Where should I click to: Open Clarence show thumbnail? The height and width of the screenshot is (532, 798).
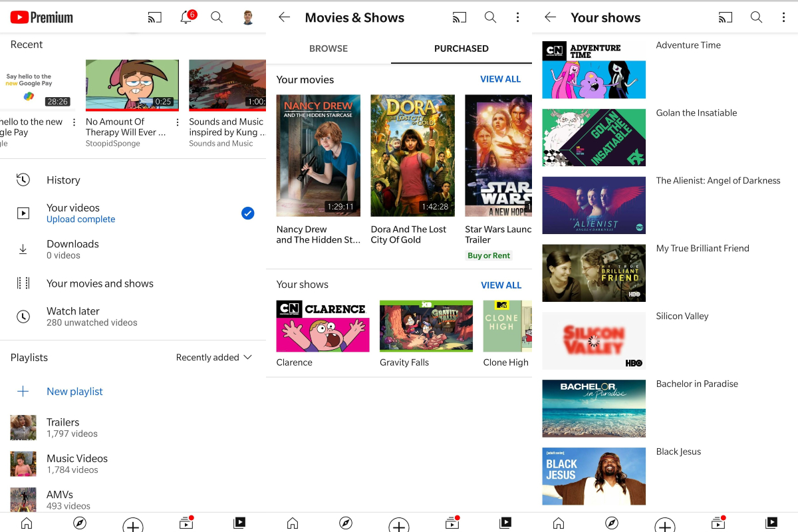(x=323, y=326)
